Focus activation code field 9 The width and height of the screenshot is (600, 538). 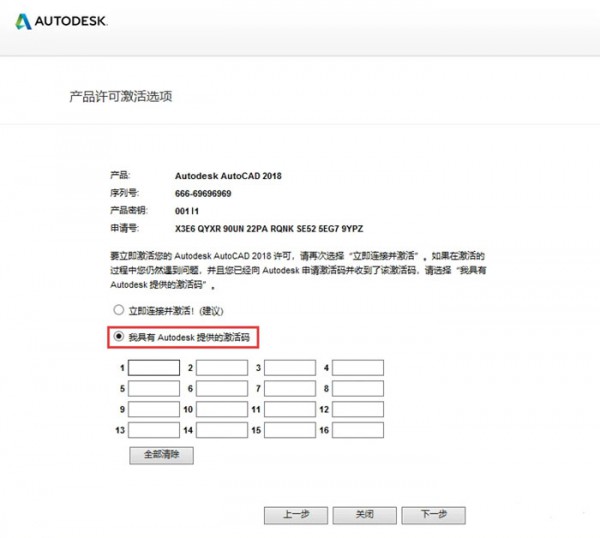[x=154, y=409]
